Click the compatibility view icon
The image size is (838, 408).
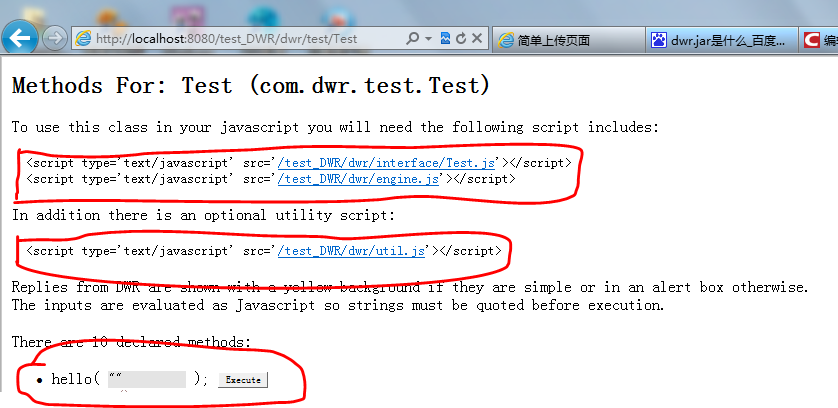click(445, 39)
